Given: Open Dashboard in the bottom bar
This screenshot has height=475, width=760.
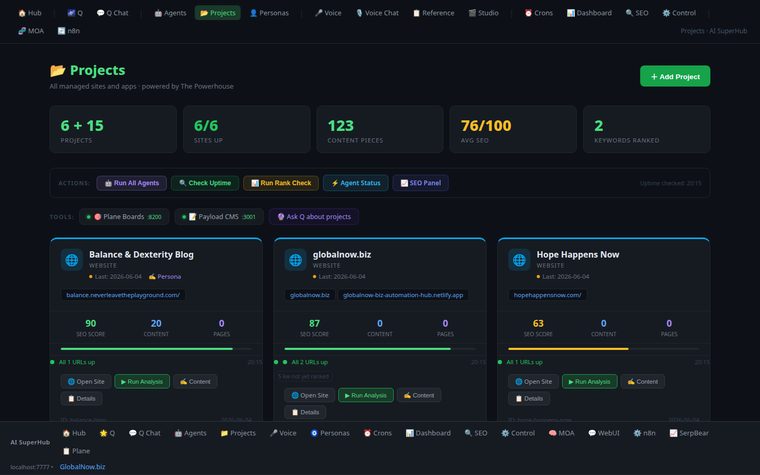Looking at the screenshot, I should click(x=428, y=433).
